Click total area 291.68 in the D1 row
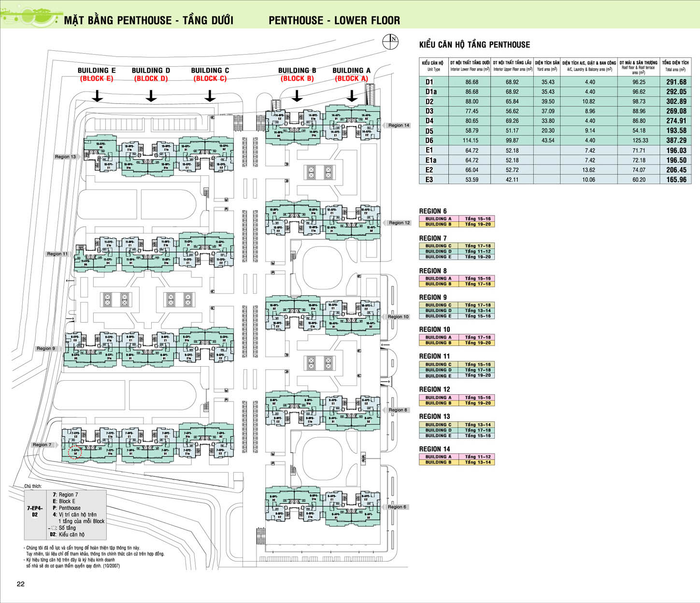Screen dimensions: 700x603 coord(676,82)
